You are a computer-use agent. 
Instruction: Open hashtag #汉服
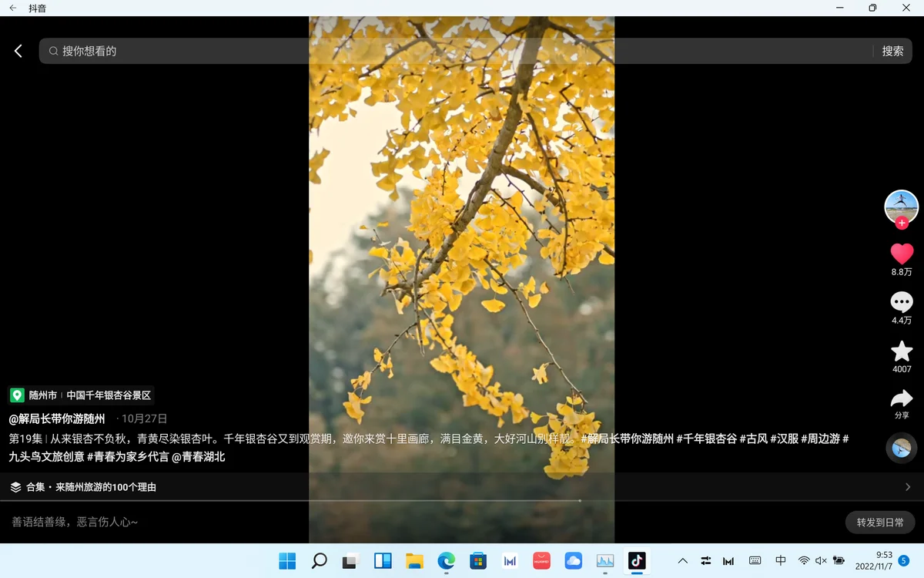(x=784, y=439)
